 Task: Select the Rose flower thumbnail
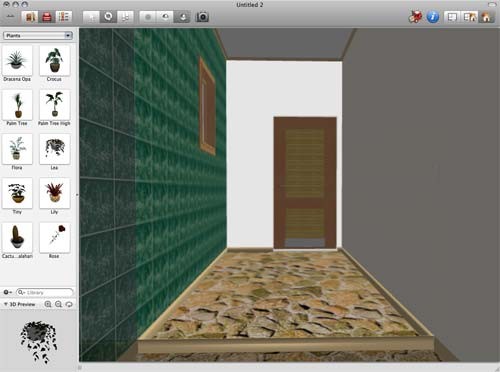pos(54,238)
